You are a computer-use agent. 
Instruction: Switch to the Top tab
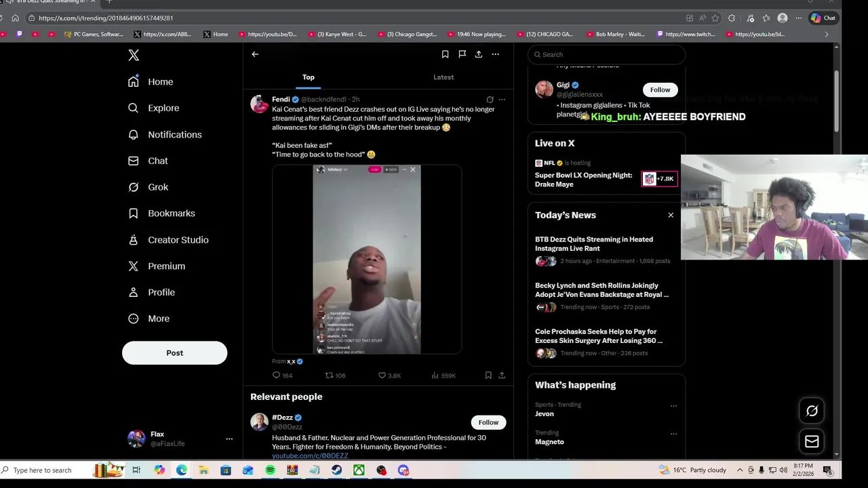309,77
